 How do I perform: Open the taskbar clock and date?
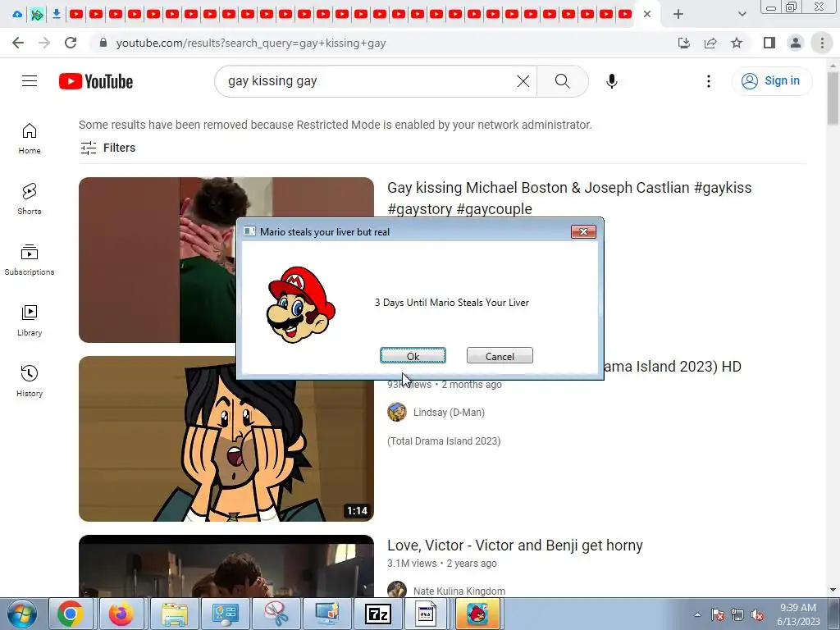pos(798,614)
